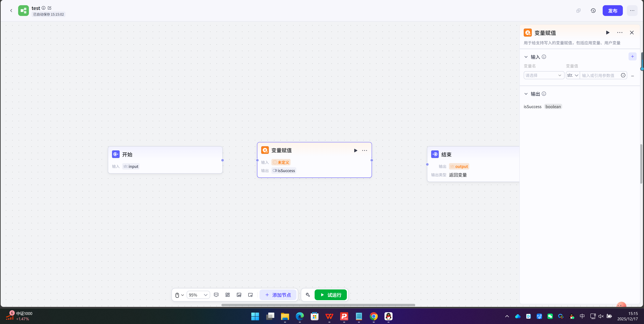Click the export image icon
Viewport: 644px width, 324px height.
239,295
